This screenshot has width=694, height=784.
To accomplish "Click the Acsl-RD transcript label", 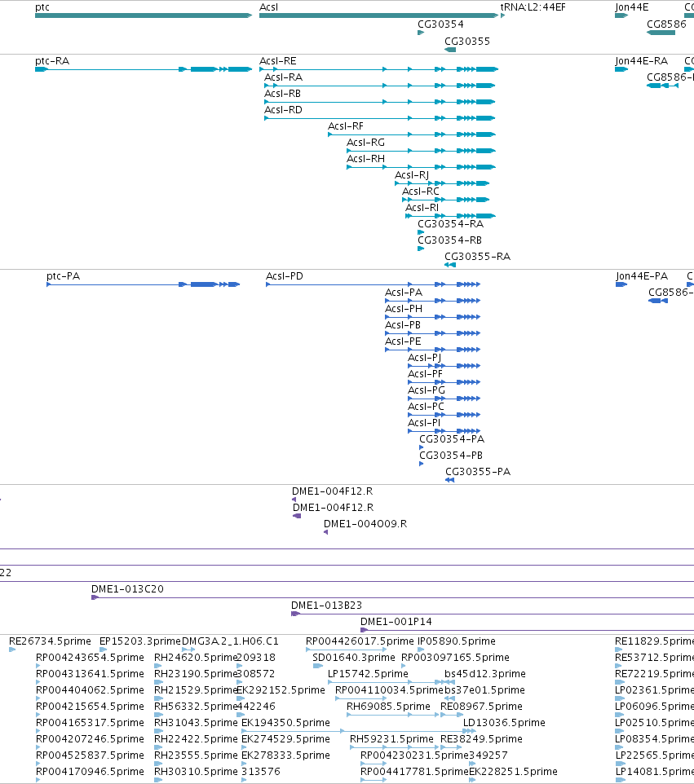I will [x=283, y=110].
